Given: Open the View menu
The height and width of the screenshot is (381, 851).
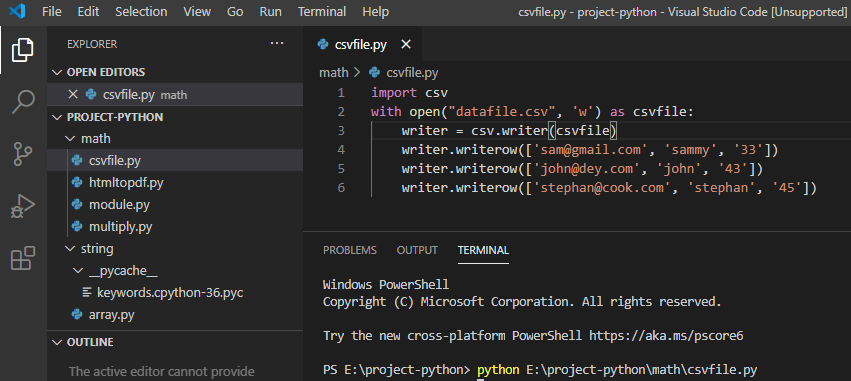Looking at the screenshot, I should tap(196, 11).
